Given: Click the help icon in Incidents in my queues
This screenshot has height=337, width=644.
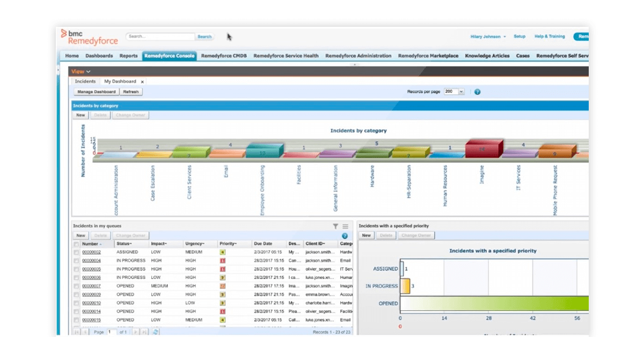Looking at the screenshot, I should pyautogui.click(x=345, y=236).
